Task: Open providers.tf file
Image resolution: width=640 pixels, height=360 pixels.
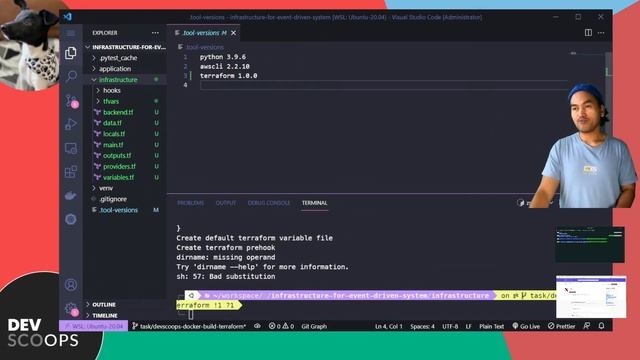Action: click(125, 167)
